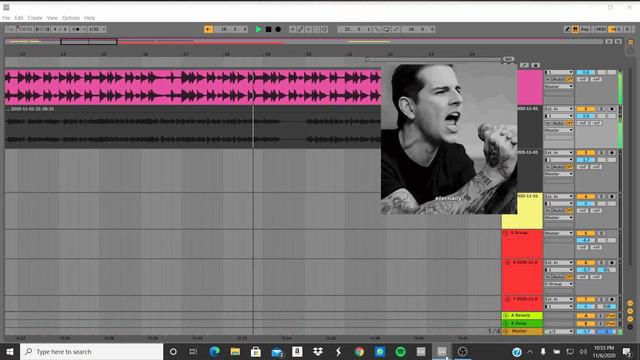Solo track 2 with its S button
The width and height of the screenshot is (640, 360).
click(x=601, y=109)
